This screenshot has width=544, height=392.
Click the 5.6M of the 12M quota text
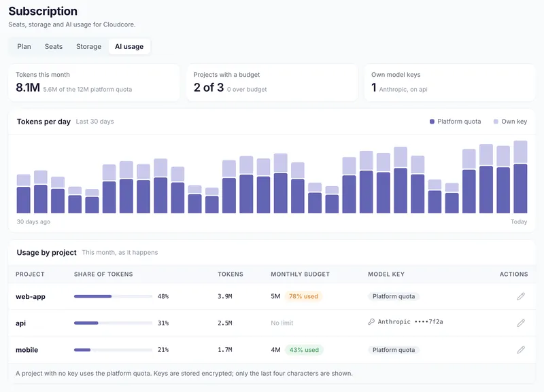(x=88, y=90)
